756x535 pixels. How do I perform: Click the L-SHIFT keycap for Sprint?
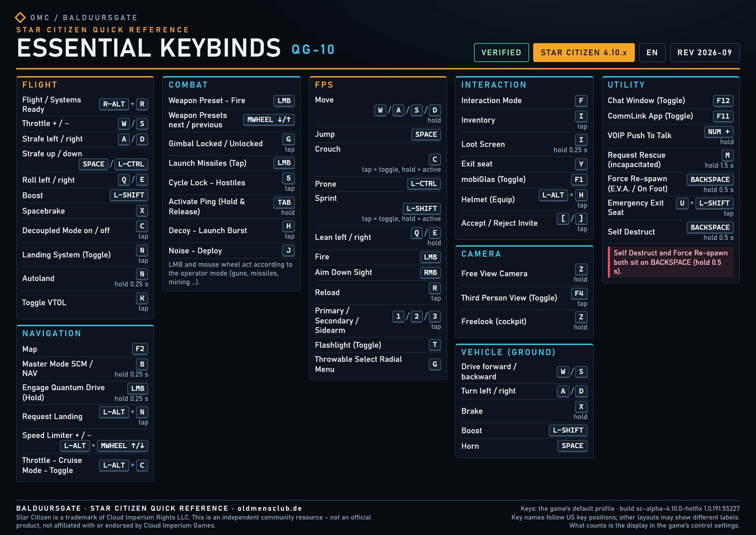[x=422, y=209]
